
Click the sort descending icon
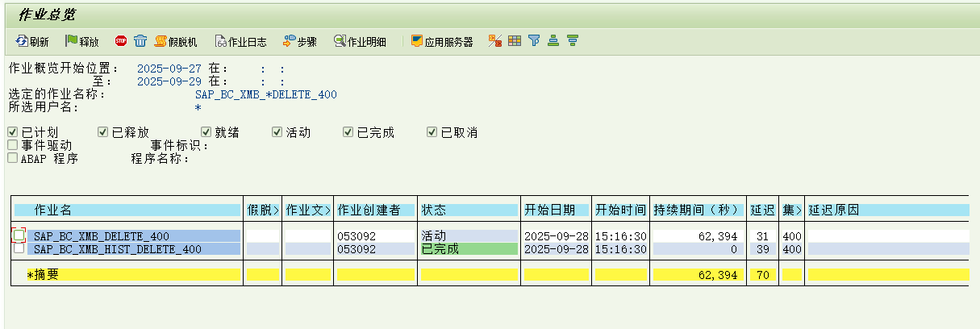coord(573,40)
